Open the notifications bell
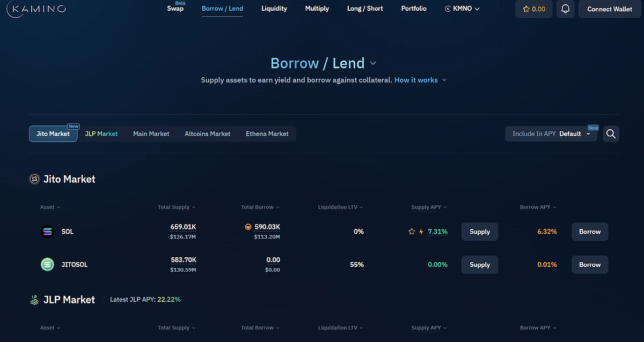The height and width of the screenshot is (342, 644). click(x=565, y=9)
